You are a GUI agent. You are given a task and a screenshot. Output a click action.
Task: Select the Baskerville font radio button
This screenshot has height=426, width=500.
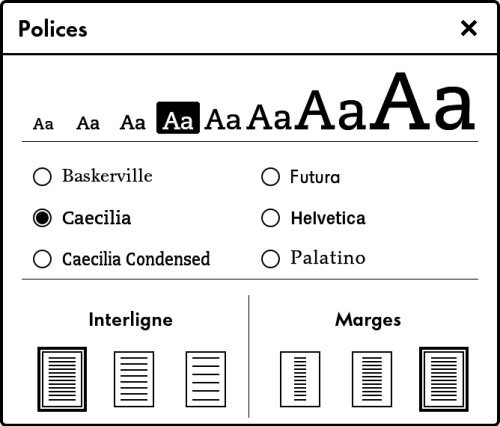42,176
